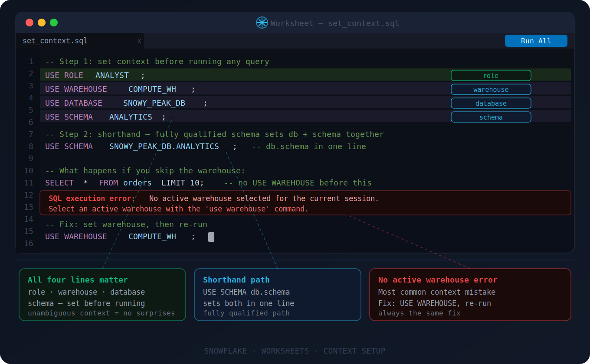Click the window title Worksheet — set_context.sql

335,23
